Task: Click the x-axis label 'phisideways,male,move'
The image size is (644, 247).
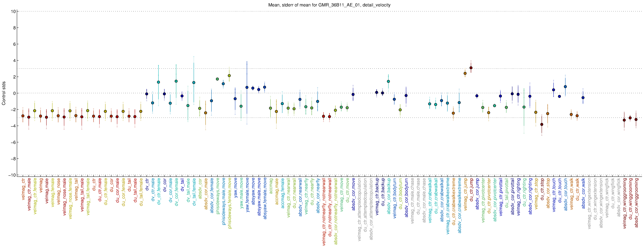Action: coord(224,202)
